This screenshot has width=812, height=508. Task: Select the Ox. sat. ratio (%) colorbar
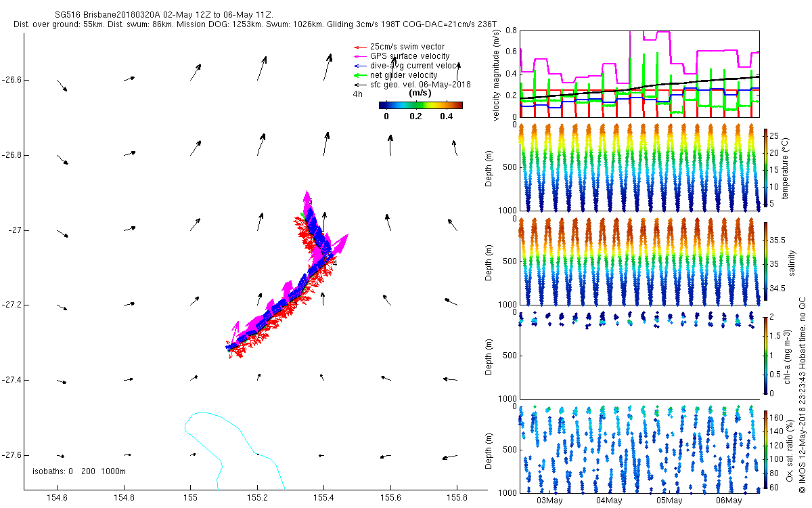[x=766, y=450]
